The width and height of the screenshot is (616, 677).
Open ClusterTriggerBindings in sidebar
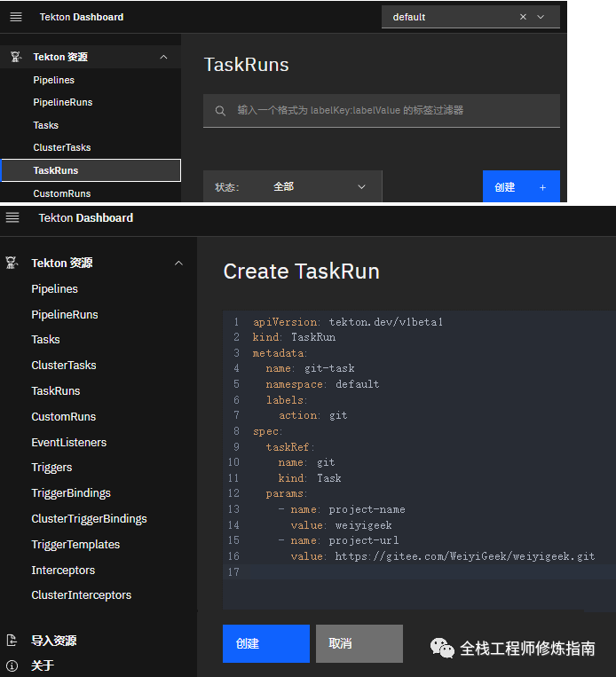[x=89, y=518]
